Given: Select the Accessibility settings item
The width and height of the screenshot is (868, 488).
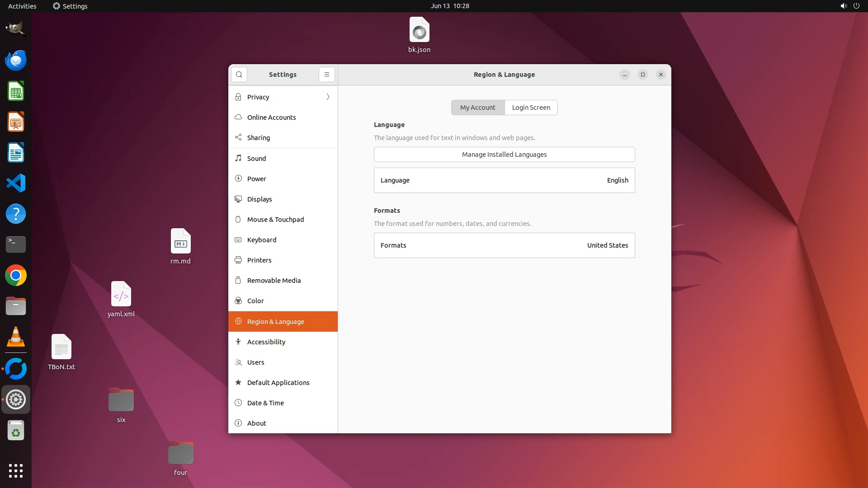Looking at the screenshot, I should [266, 342].
